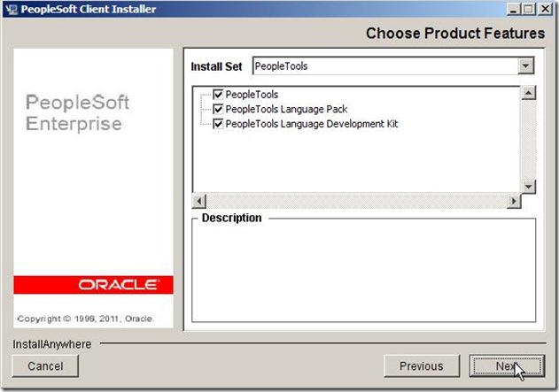Select the PeopleTools Language Development Kit label

(x=312, y=124)
